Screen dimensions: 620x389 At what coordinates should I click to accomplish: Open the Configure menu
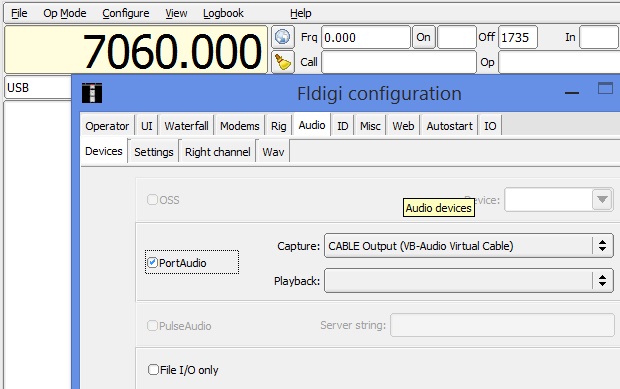coord(126,13)
